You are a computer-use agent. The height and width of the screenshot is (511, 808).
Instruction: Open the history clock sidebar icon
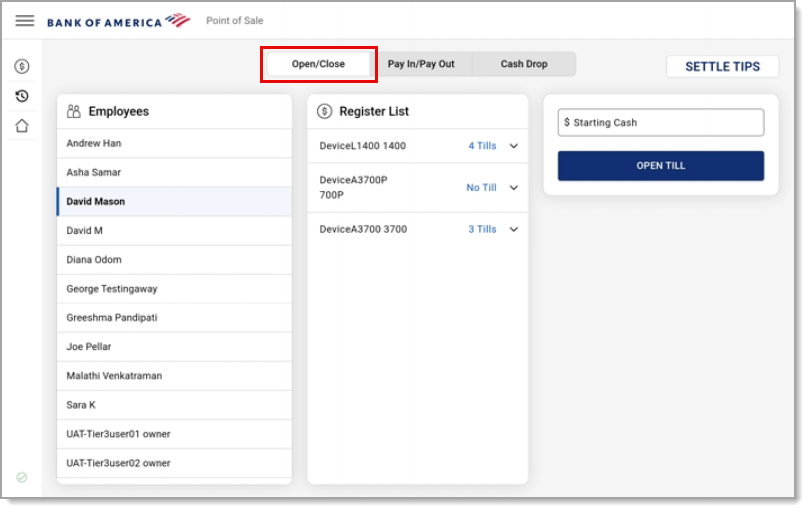22,96
